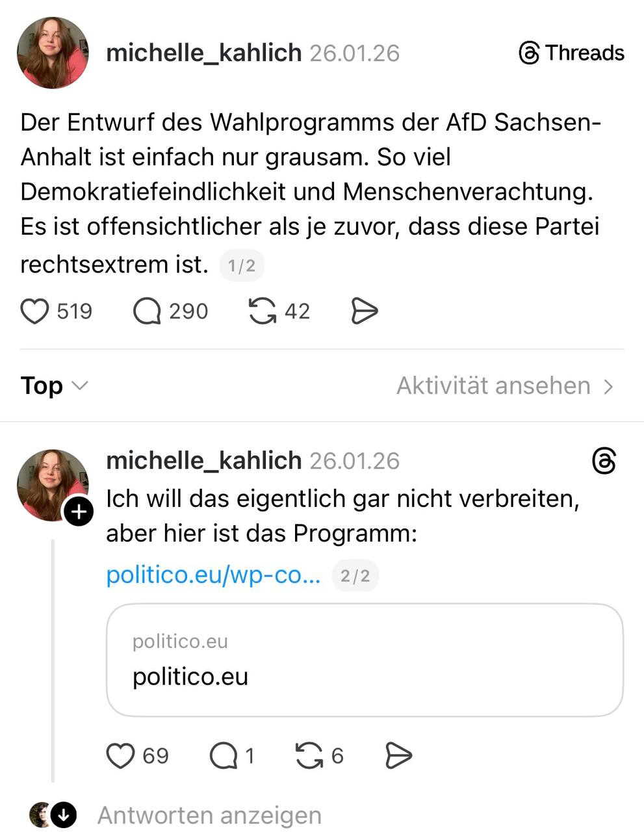Repost the main post with 42 reposts
The height and width of the screenshot is (832, 644).
point(262,311)
